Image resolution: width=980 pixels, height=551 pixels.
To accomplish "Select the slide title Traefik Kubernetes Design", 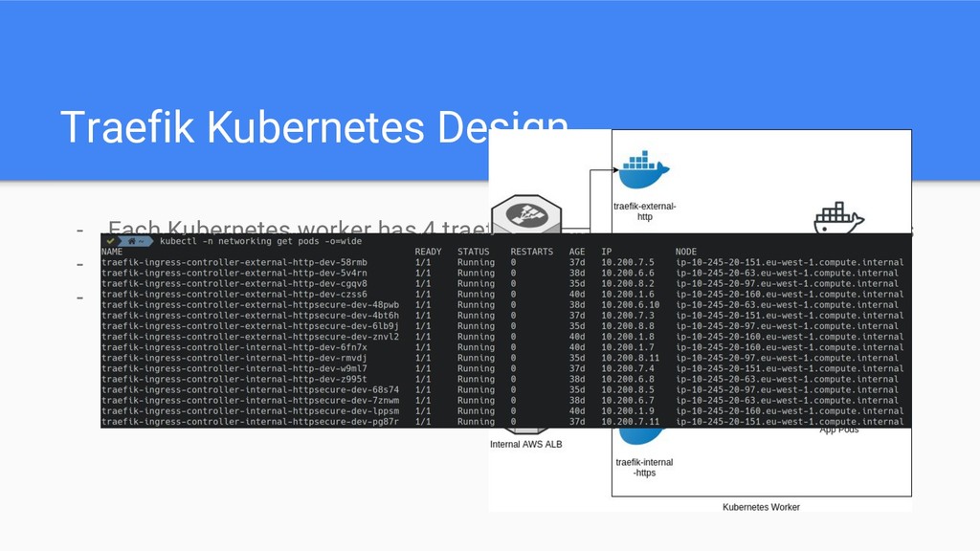I will pyautogui.click(x=314, y=127).
